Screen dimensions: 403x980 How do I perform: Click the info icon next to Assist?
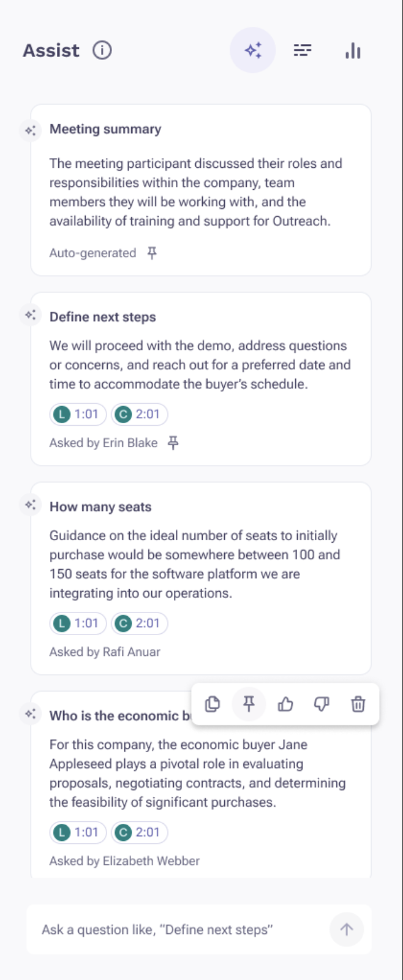102,50
